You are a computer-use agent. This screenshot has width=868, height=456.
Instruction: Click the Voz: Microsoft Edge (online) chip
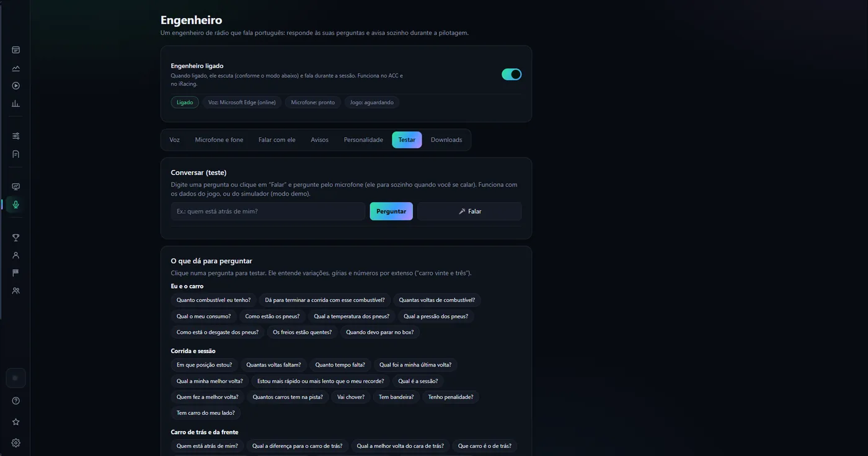point(242,102)
